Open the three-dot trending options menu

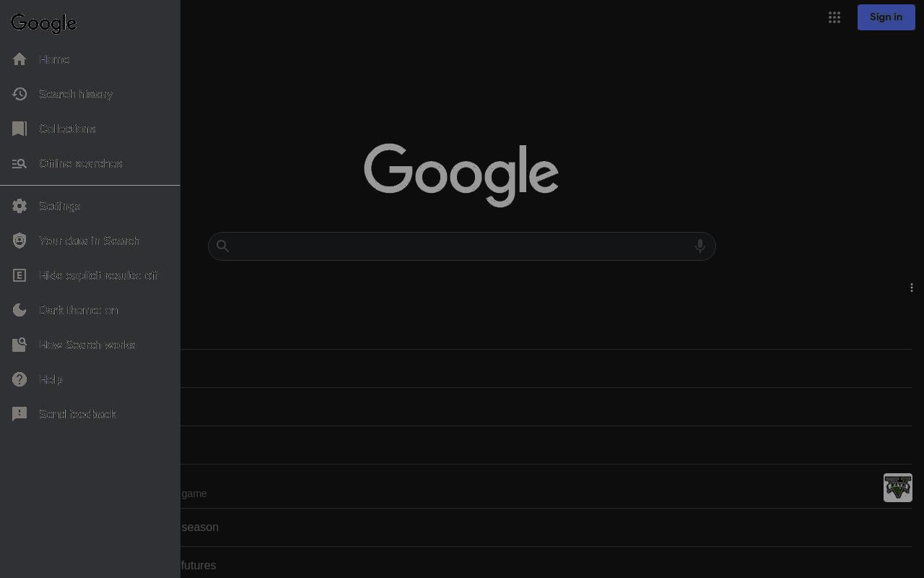pyautogui.click(x=912, y=288)
